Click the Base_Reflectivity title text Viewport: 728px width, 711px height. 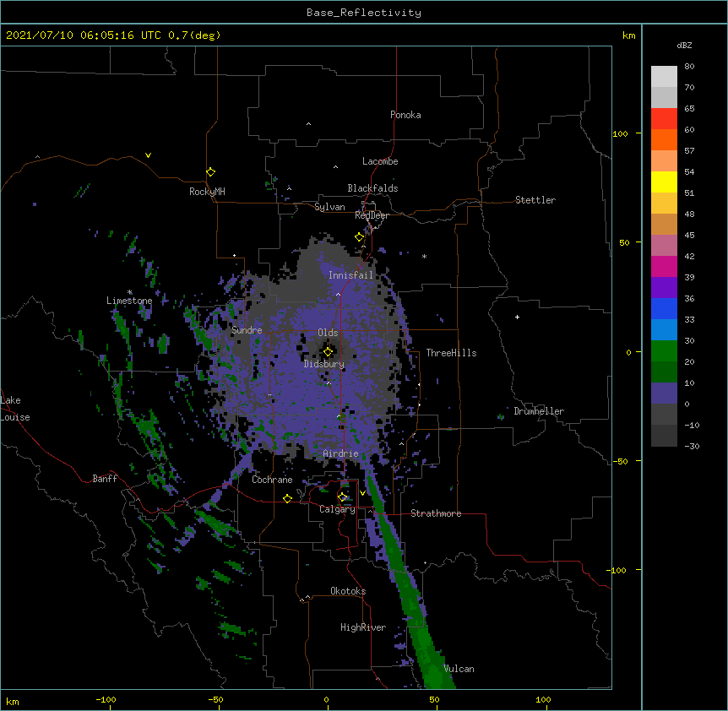coord(364,13)
